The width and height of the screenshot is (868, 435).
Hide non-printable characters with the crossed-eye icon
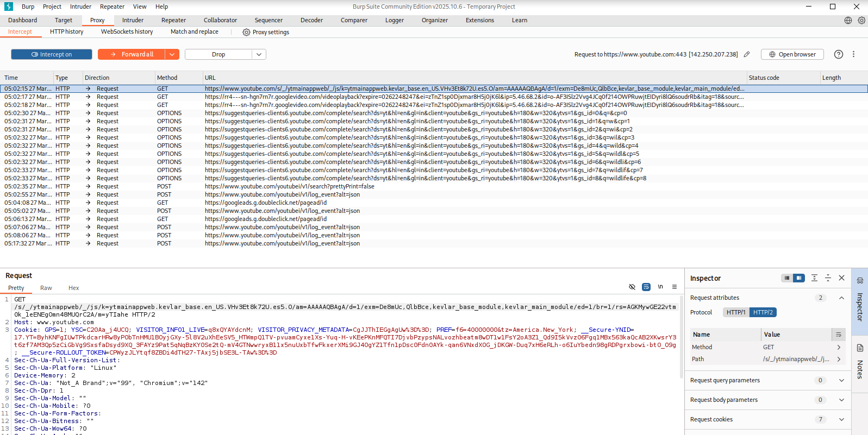(632, 287)
